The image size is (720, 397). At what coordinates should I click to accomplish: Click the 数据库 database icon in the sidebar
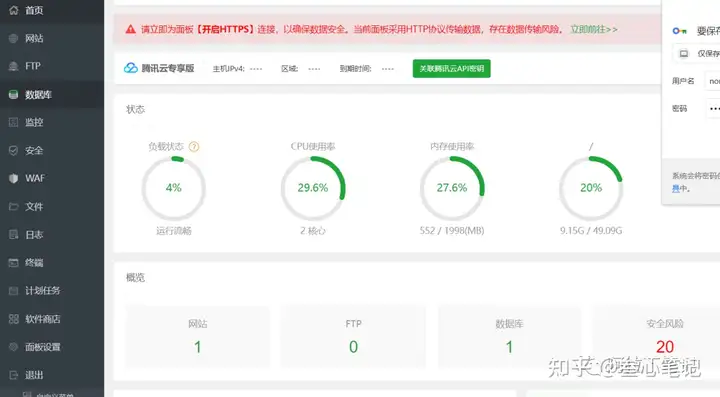(x=14, y=95)
